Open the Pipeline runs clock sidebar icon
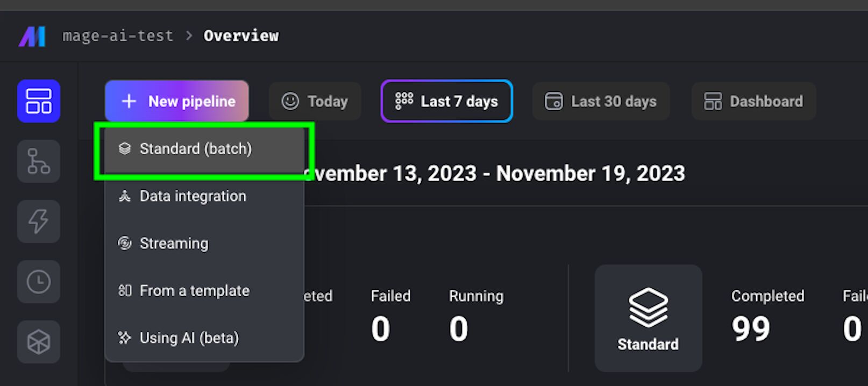Viewport: 868px width, 386px height. [x=39, y=282]
